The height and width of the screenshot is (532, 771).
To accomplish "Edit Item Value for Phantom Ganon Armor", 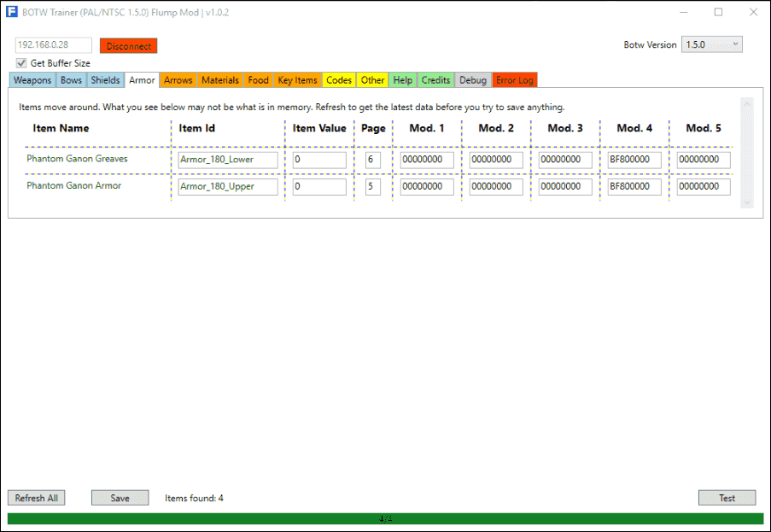I will point(319,187).
